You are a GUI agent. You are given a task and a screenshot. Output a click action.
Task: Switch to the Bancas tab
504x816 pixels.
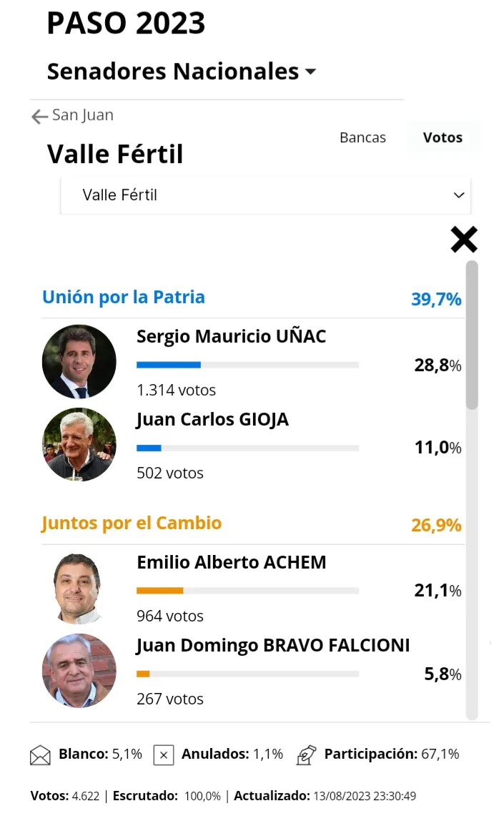click(362, 138)
